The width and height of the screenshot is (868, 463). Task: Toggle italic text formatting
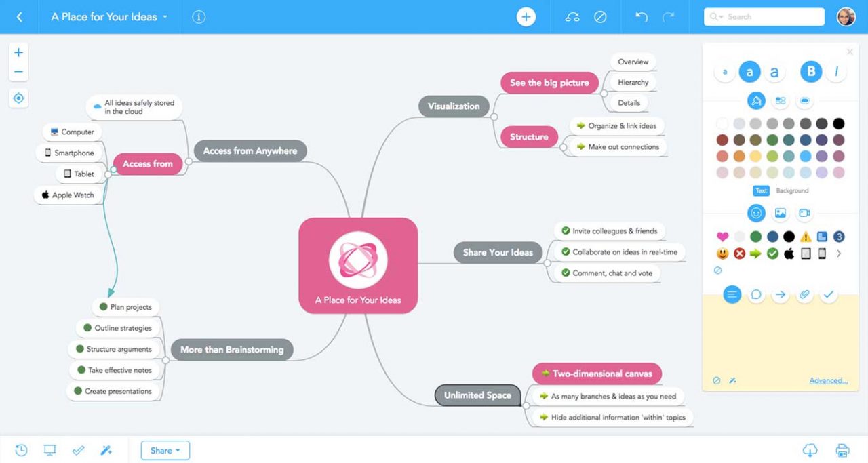pos(836,71)
